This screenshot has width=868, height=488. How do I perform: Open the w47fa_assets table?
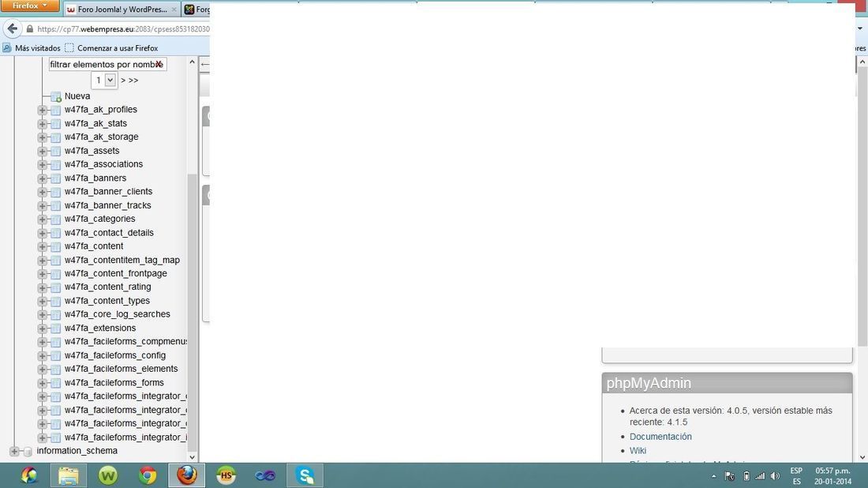coord(92,151)
